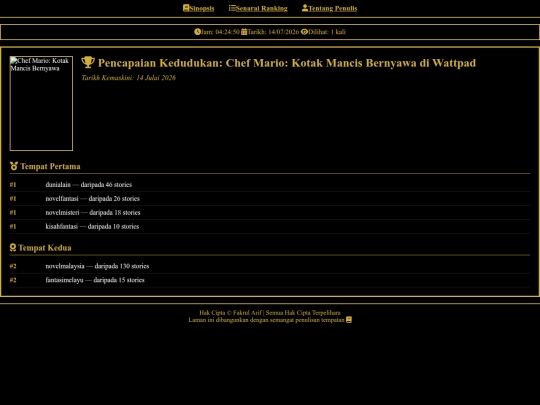Click the Chef Mario cover image
Screen dimensions: 540x405
(41, 103)
